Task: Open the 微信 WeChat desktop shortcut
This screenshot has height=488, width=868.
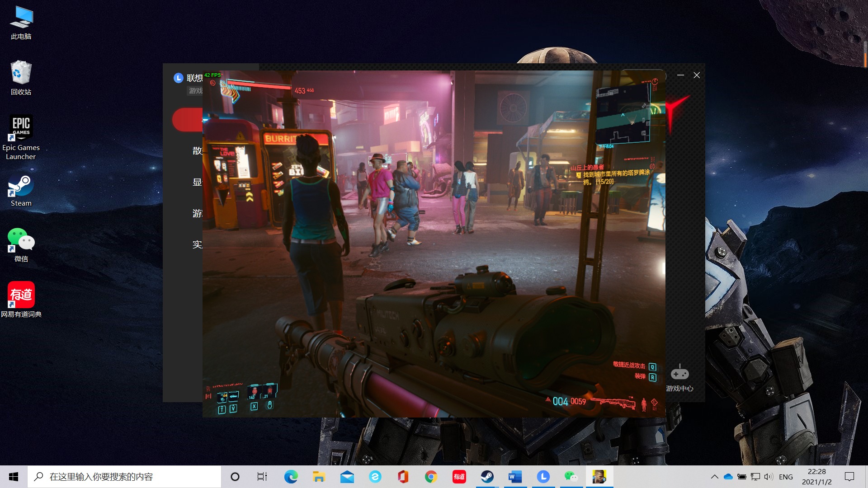Action: point(21,245)
